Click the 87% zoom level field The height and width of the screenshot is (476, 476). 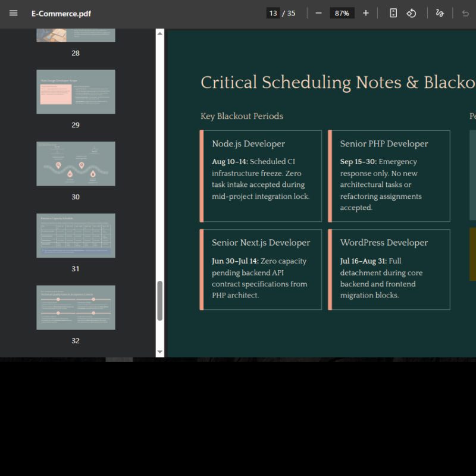(342, 13)
